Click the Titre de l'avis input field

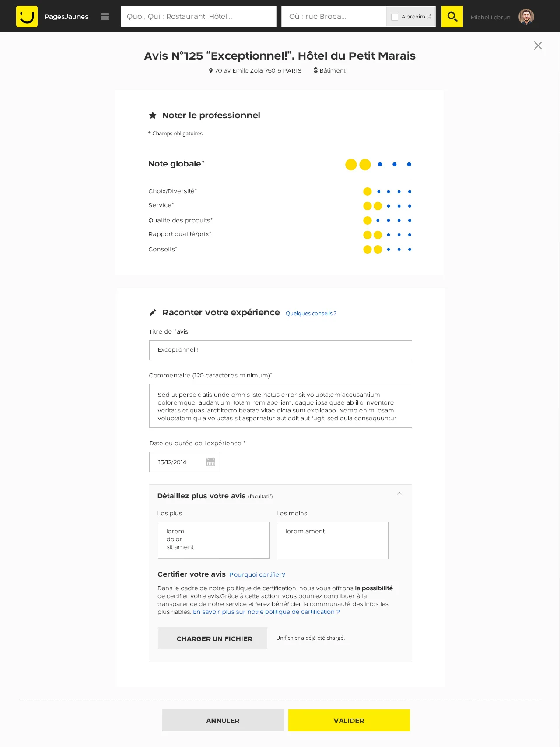[280, 350]
